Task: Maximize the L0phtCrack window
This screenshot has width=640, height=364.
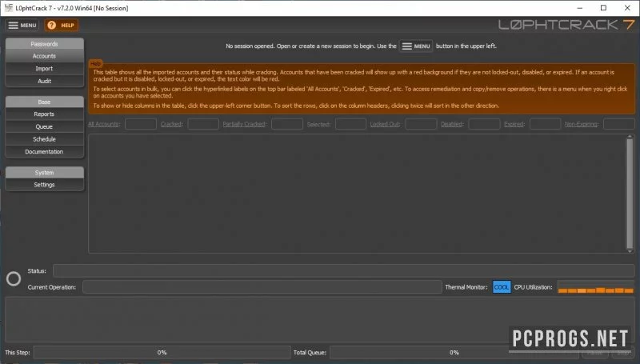Action: pos(603,8)
